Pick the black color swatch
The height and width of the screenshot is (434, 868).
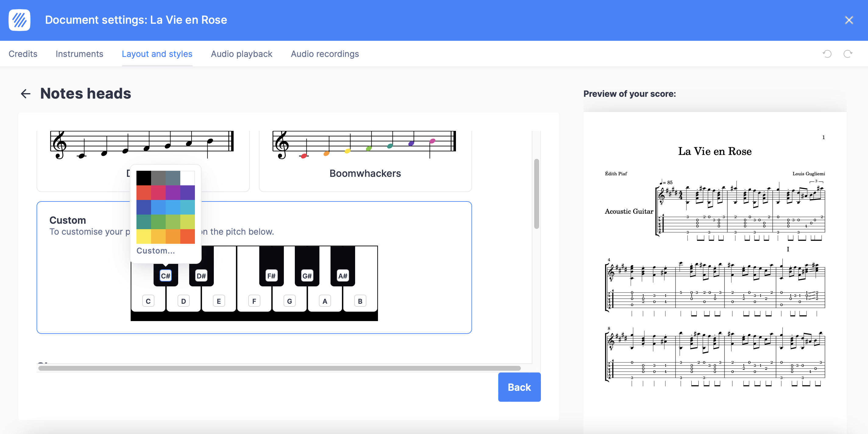point(143,178)
